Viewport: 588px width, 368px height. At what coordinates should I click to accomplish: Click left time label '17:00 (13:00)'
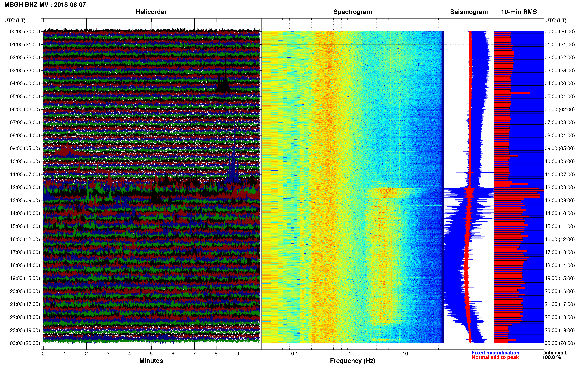pos(25,252)
